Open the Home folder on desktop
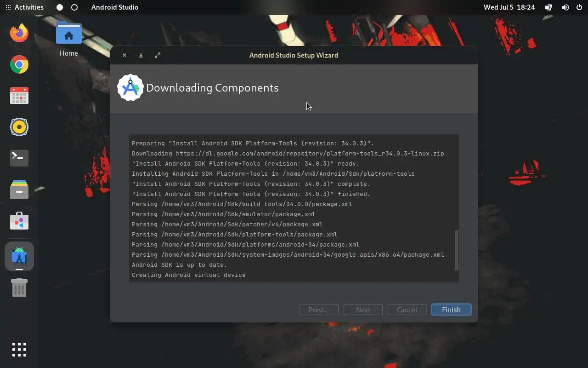588x368 pixels. click(x=68, y=39)
